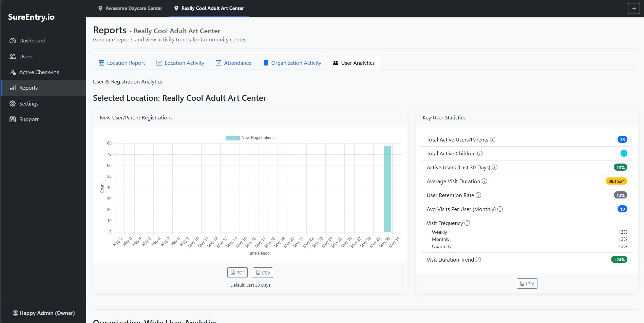The width and height of the screenshot is (644, 323).
Task: Click the PDF icon on the export button
Action: (233, 272)
